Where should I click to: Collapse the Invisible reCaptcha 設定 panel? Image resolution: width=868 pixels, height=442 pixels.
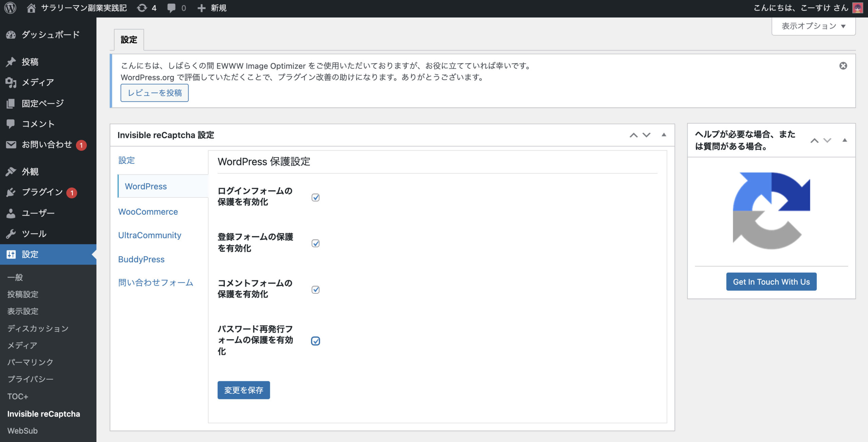664,135
